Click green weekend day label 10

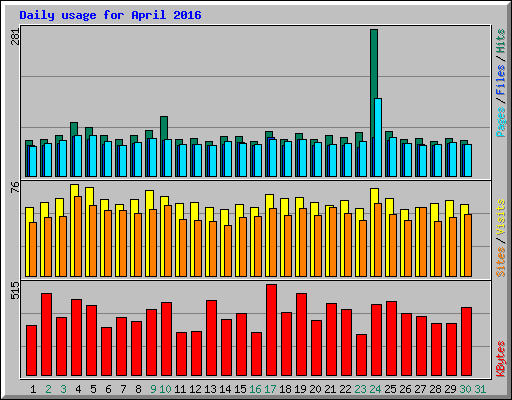point(165,389)
